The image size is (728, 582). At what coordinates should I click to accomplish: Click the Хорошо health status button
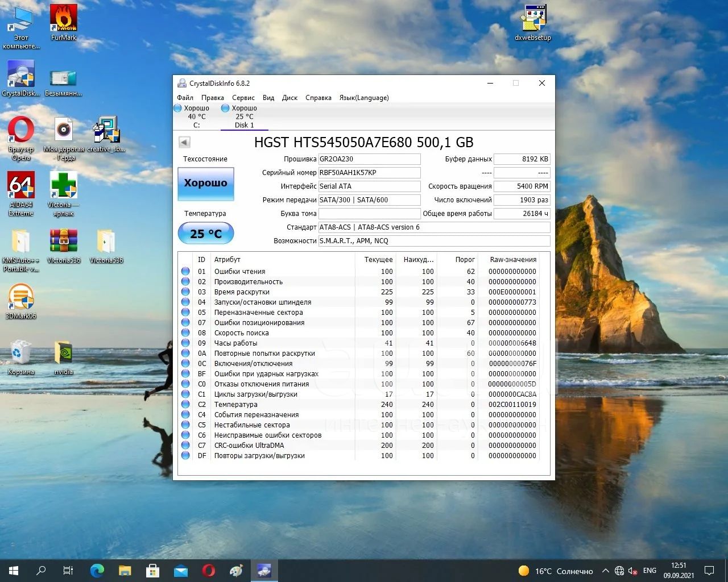[206, 184]
